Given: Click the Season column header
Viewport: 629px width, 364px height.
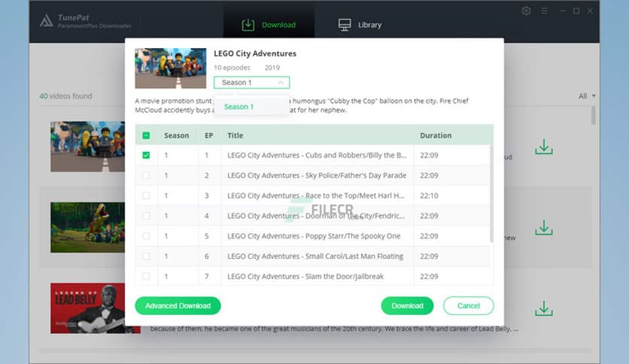Looking at the screenshot, I should pos(177,135).
